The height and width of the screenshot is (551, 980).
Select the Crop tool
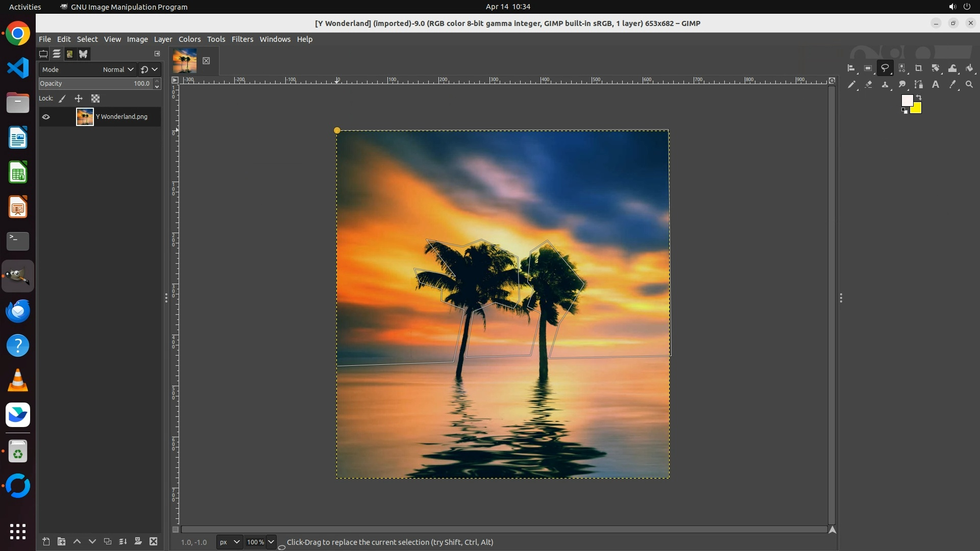(x=919, y=68)
